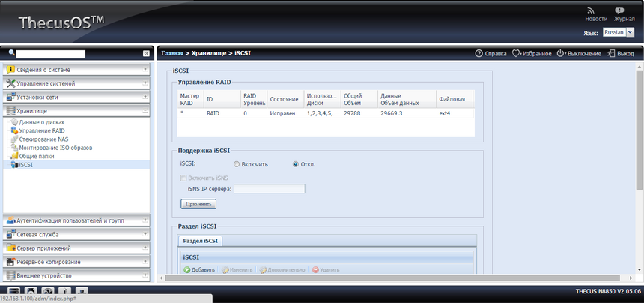Image resolution: width=644 pixels, height=303 pixels.
Task: Click the green plus Добавить icon
Action: (x=187, y=270)
